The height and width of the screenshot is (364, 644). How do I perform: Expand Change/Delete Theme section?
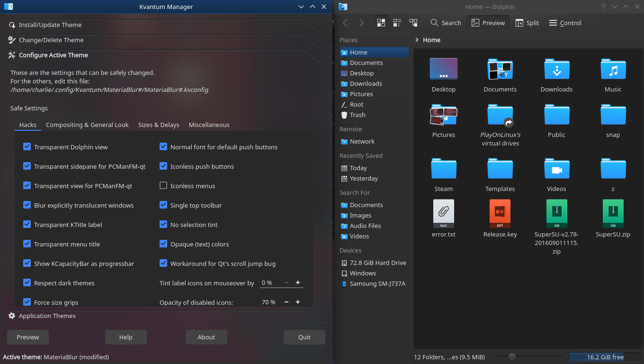point(166,40)
